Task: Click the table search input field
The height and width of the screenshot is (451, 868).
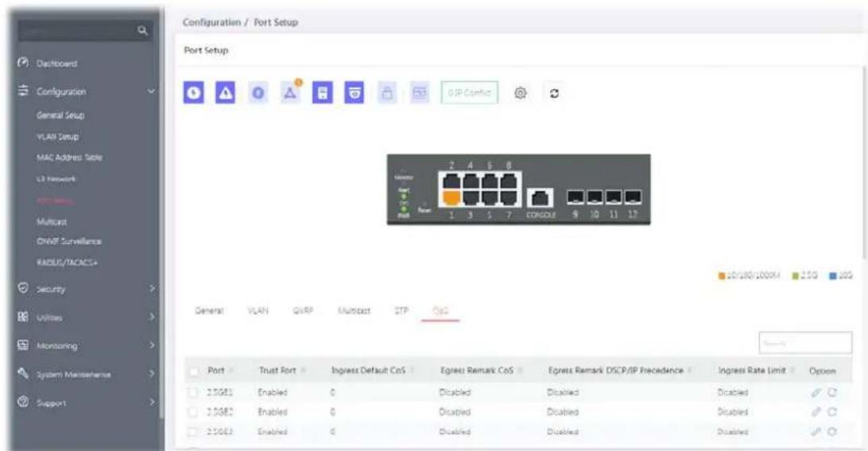Action: coord(805,343)
